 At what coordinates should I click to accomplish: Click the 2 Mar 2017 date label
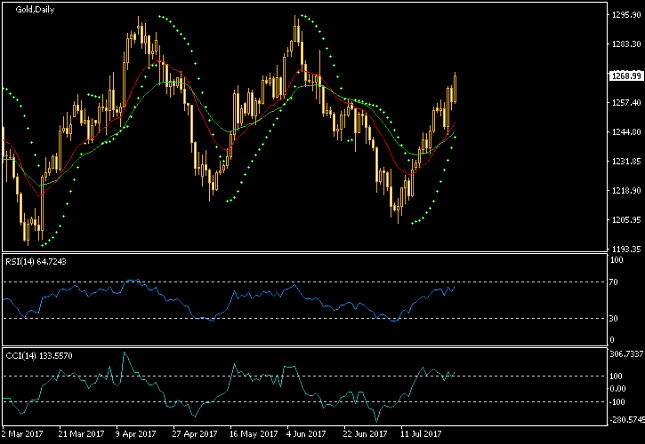click(22, 434)
